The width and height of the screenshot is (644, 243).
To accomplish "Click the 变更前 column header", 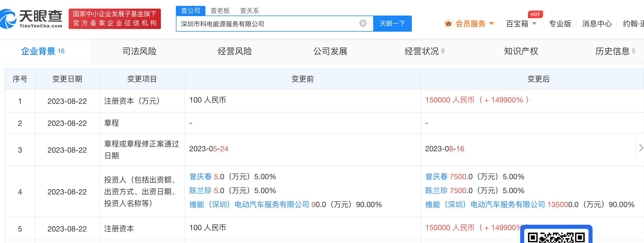I will (x=303, y=79).
